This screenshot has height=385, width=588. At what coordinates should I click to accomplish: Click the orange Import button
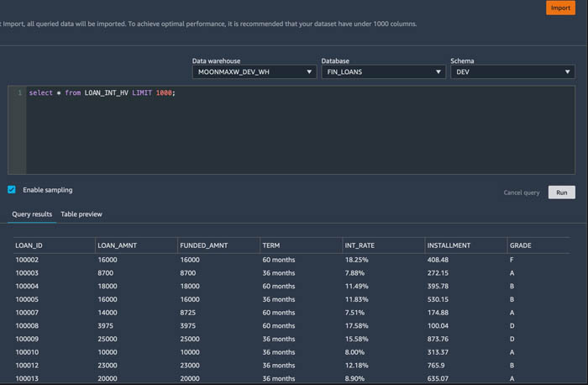(x=560, y=8)
